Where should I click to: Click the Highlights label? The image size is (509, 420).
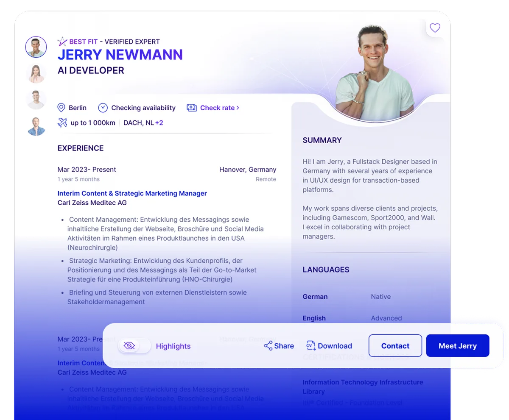(x=173, y=346)
